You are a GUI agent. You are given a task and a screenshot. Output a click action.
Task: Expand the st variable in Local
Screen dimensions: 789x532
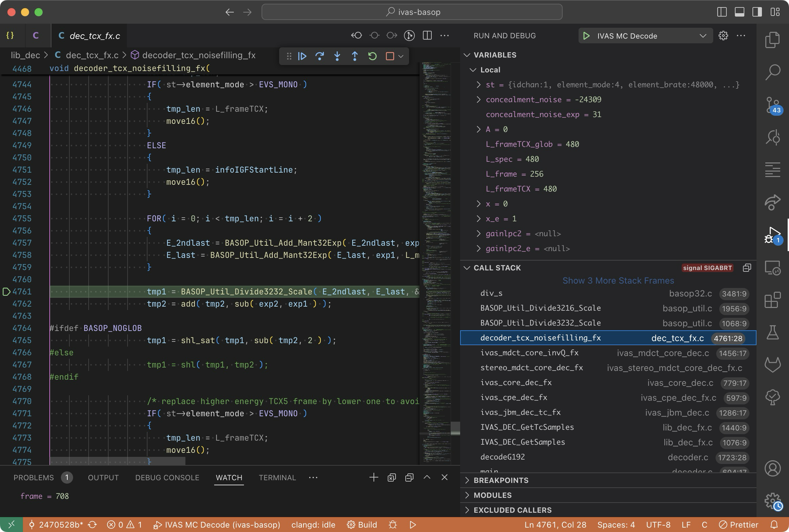click(x=479, y=85)
